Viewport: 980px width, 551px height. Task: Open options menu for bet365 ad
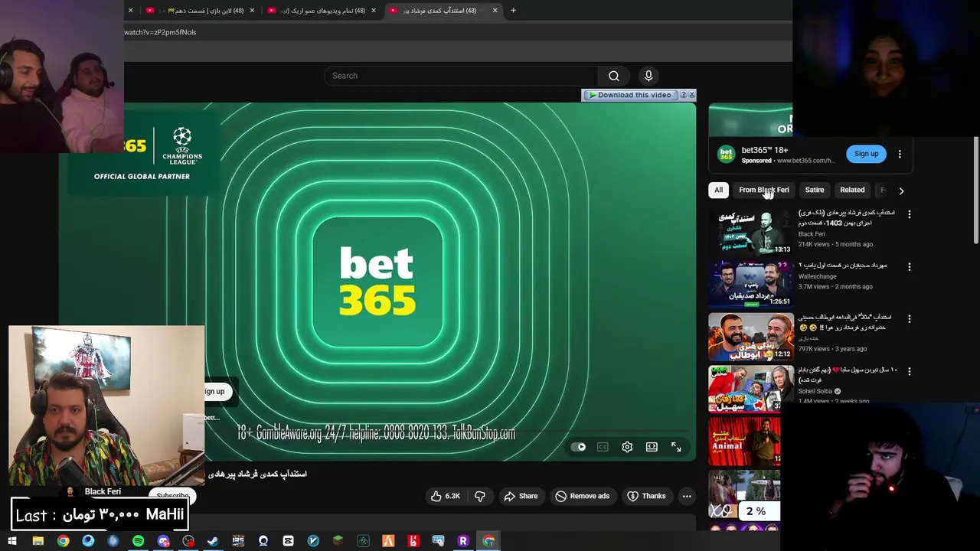click(x=900, y=154)
